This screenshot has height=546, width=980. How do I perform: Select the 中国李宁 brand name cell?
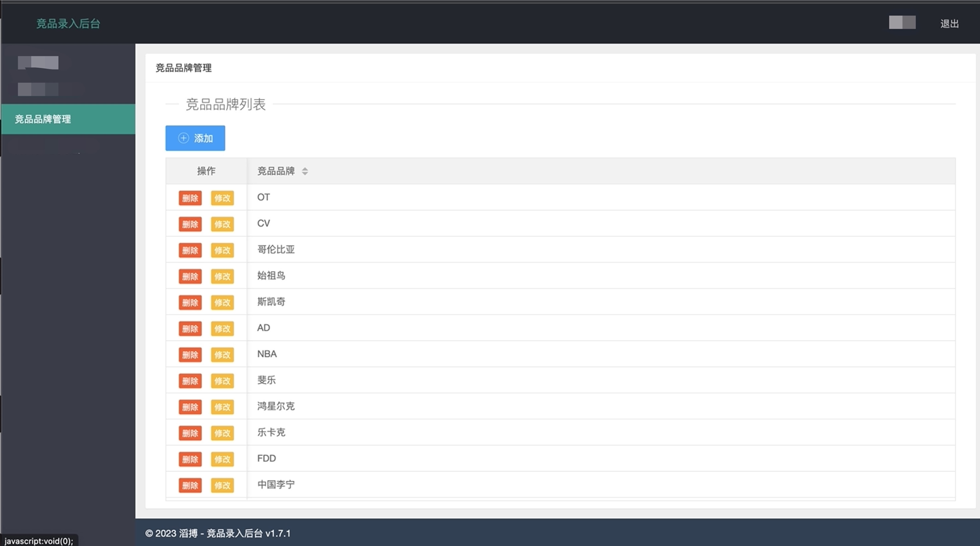tap(601, 485)
